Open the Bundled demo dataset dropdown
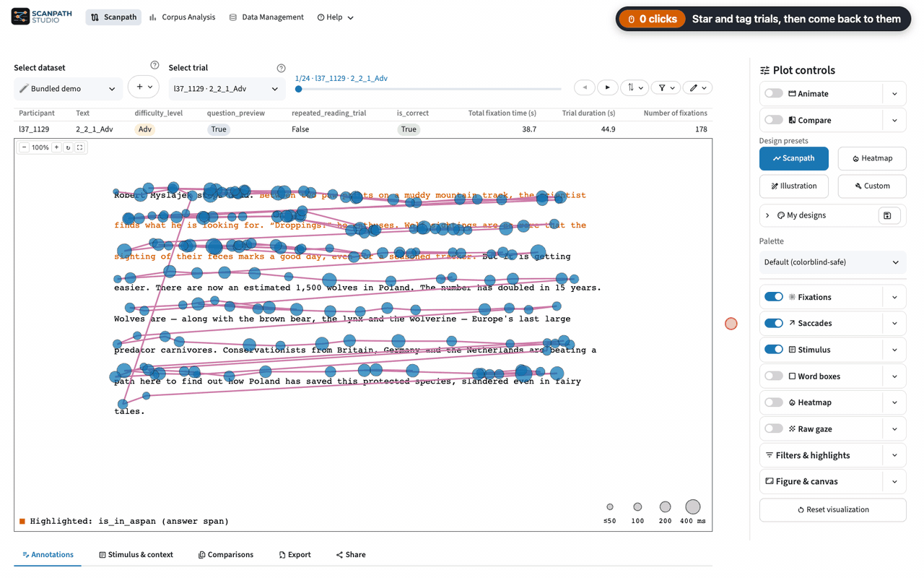 (x=68, y=89)
